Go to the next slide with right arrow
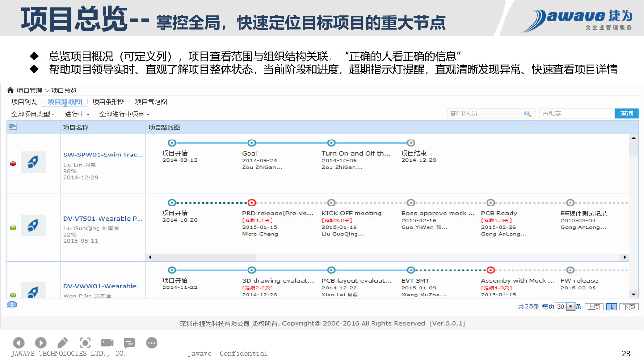This screenshot has height=362, width=644. click(x=41, y=343)
